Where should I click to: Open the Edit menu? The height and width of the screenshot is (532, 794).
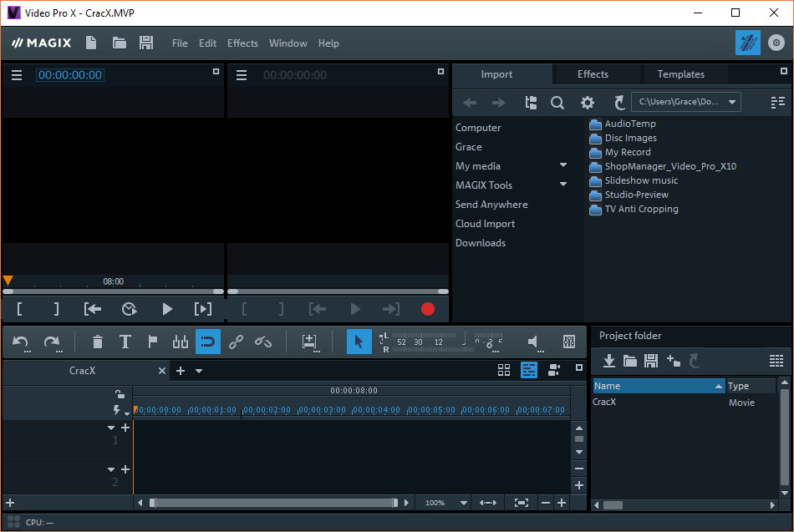tap(207, 43)
